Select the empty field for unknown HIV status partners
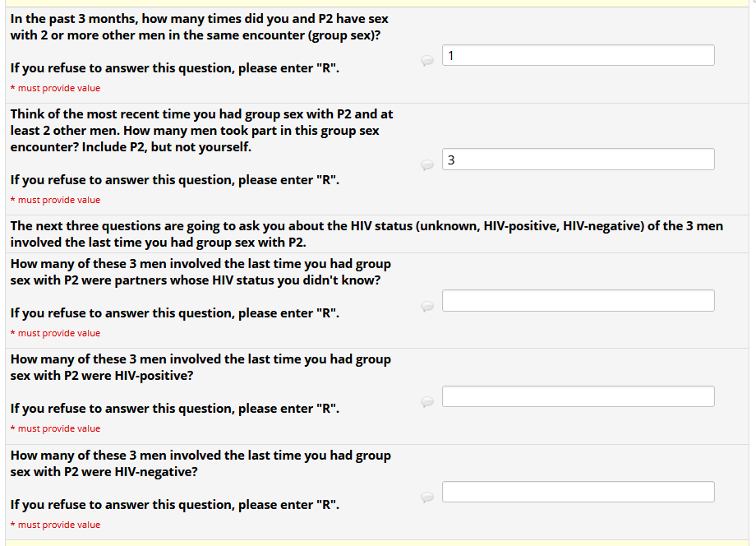 coord(578,301)
